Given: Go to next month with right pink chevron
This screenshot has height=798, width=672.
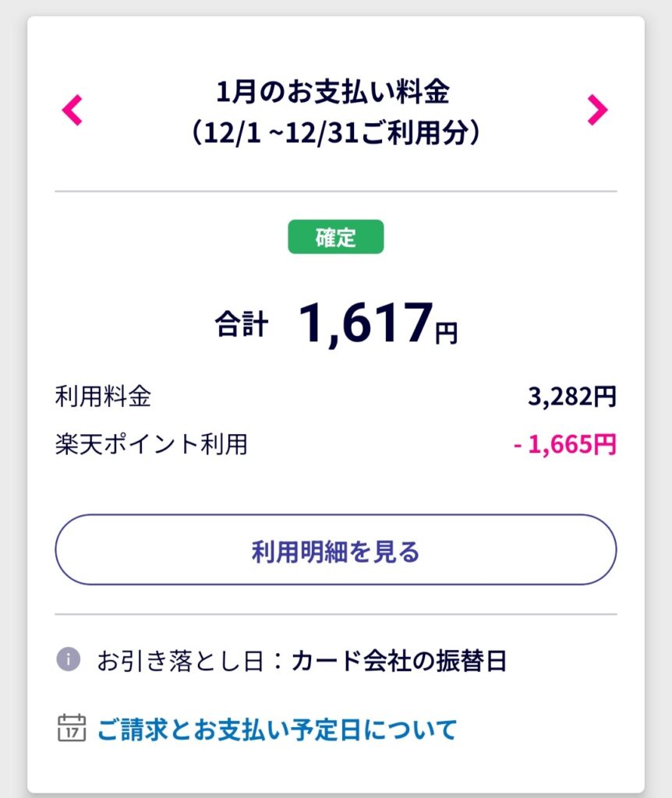Looking at the screenshot, I should pyautogui.click(x=597, y=111).
